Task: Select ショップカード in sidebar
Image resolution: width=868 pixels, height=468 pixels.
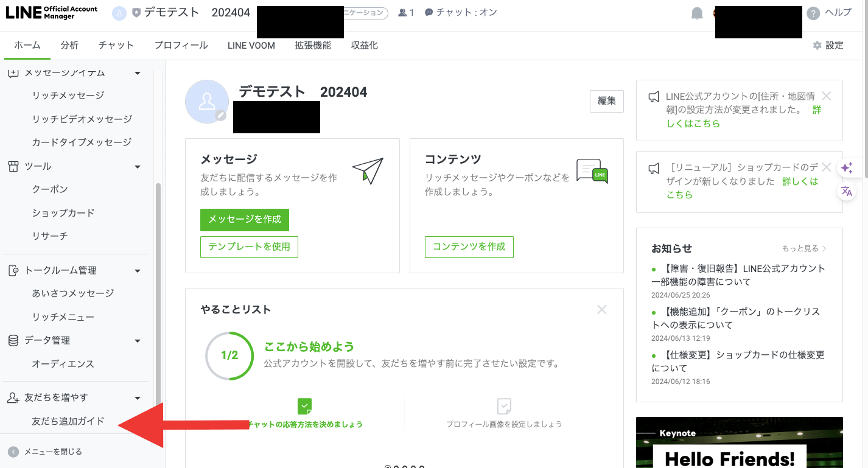Action: point(63,213)
